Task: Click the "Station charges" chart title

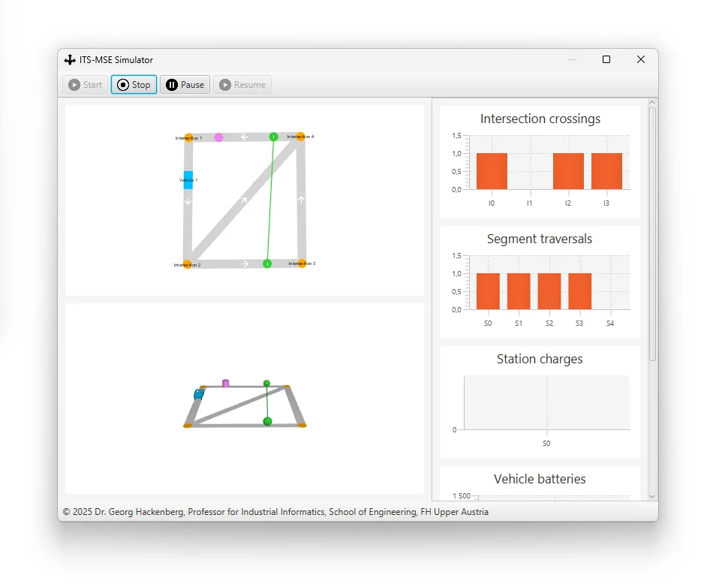Action: pos(540,359)
